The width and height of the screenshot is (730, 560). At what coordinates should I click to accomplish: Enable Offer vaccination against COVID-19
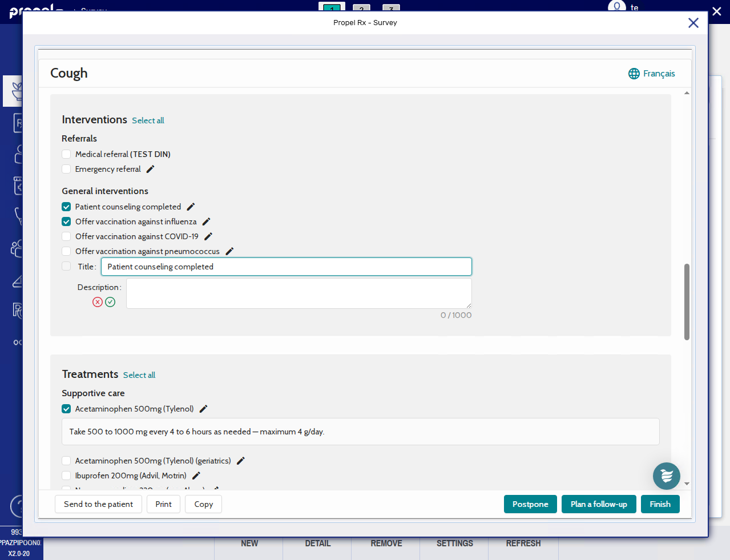point(66,236)
